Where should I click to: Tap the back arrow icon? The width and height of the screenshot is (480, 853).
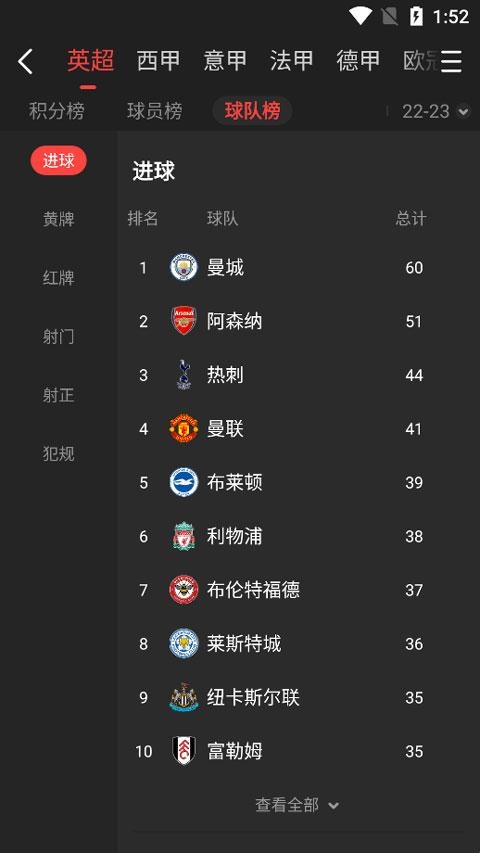(25, 61)
